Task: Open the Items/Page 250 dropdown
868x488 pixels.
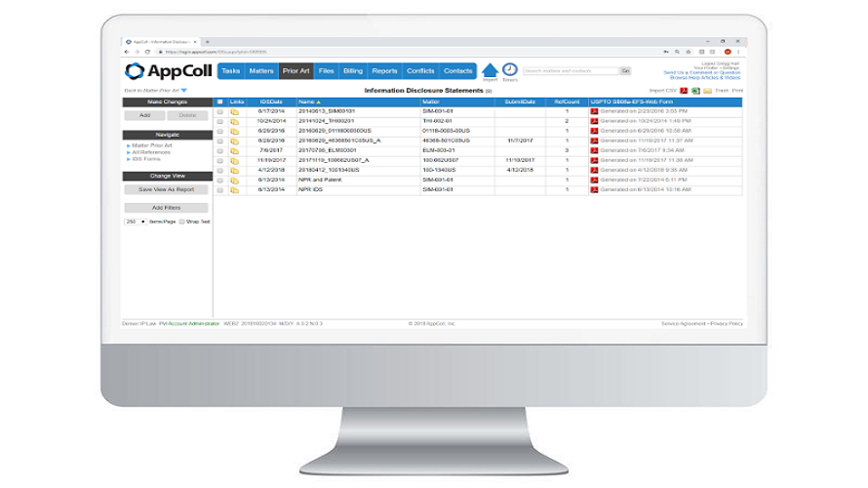Action: [135, 222]
